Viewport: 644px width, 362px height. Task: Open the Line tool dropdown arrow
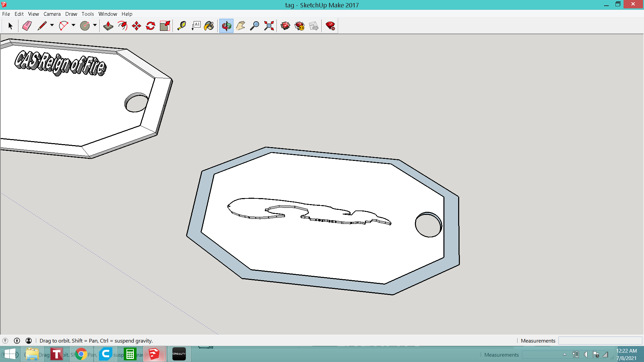point(52,25)
